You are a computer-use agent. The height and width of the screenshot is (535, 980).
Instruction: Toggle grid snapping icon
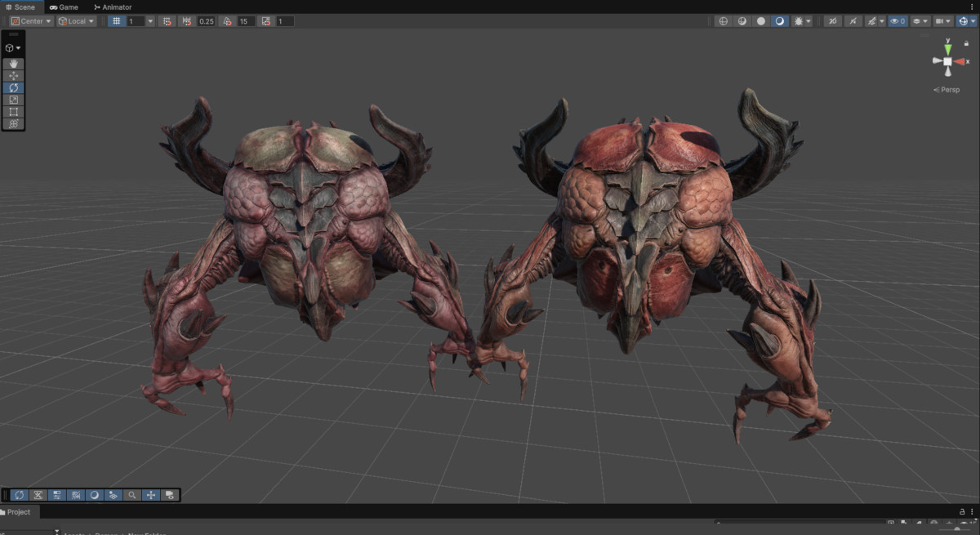(167, 21)
